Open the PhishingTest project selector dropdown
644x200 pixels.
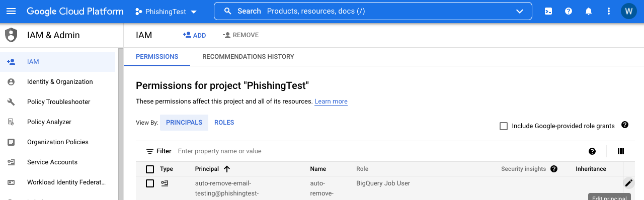tap(166, 12)
